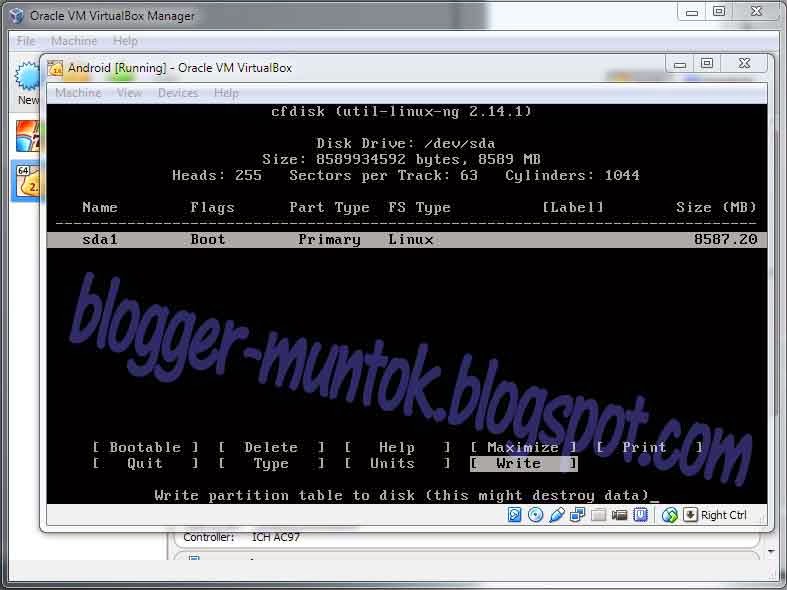Viewport: 787px width, 590px height.
Task: Click the 'Write partition table to disk' message
Action: [402, 495]
